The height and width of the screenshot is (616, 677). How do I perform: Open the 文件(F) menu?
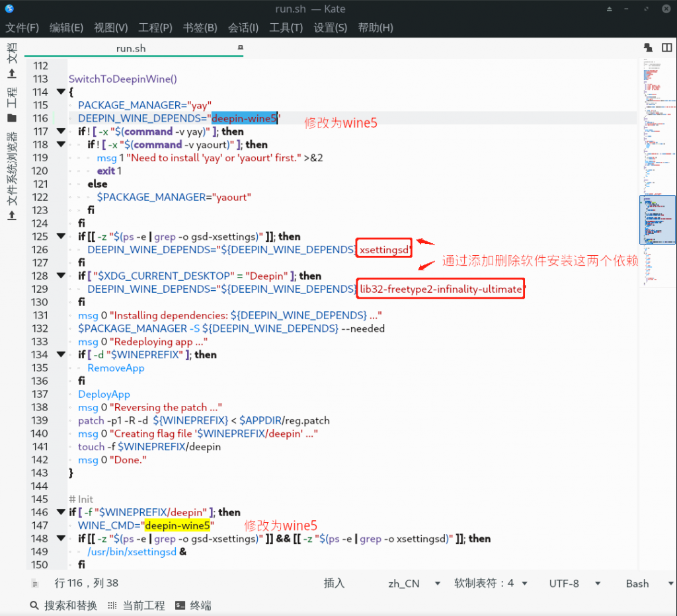pyautogui.click(x=22, y=28)
